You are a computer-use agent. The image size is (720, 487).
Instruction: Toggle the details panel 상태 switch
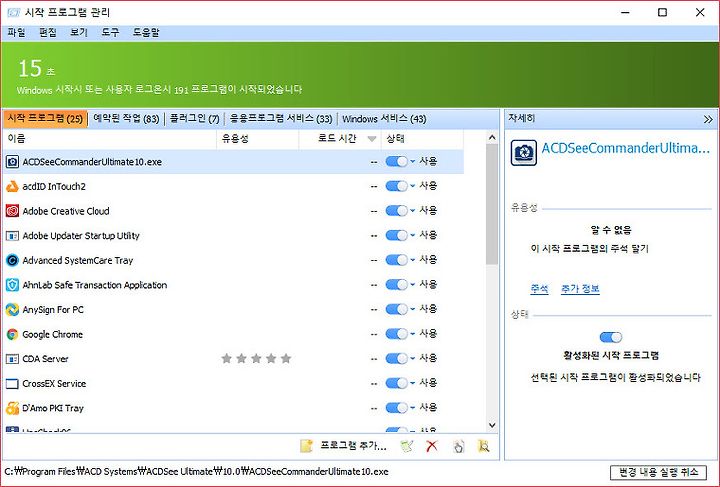(x=611, y=337)
